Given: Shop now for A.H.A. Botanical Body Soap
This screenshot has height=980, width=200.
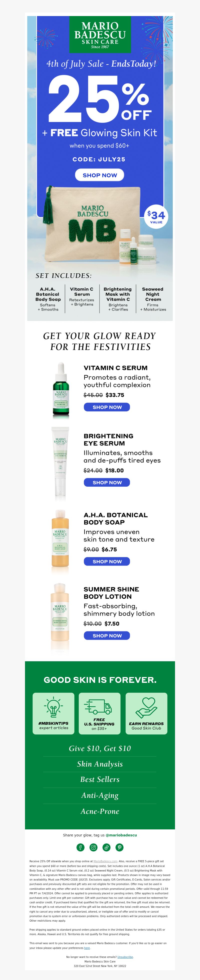Looking at the screenshot, I should click(x=107, y=562).
